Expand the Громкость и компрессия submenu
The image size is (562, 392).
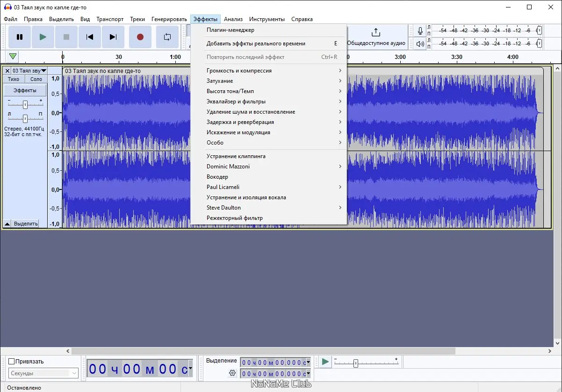pos(269,71)
